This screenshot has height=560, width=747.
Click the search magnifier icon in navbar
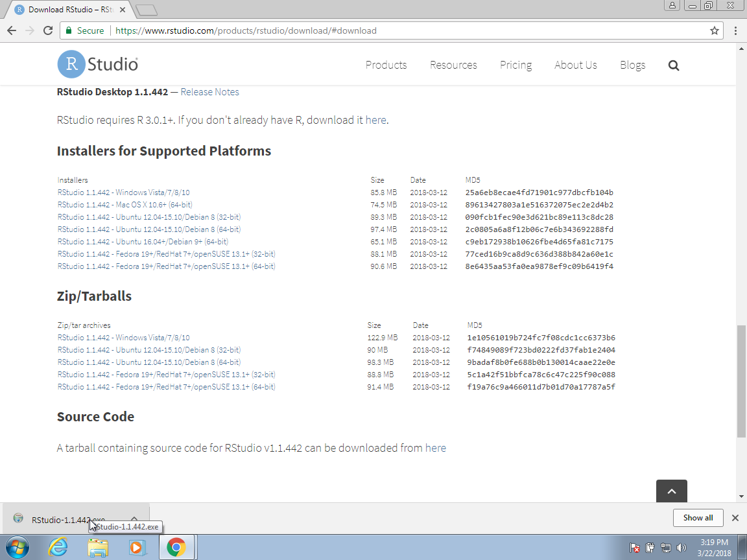673,65
